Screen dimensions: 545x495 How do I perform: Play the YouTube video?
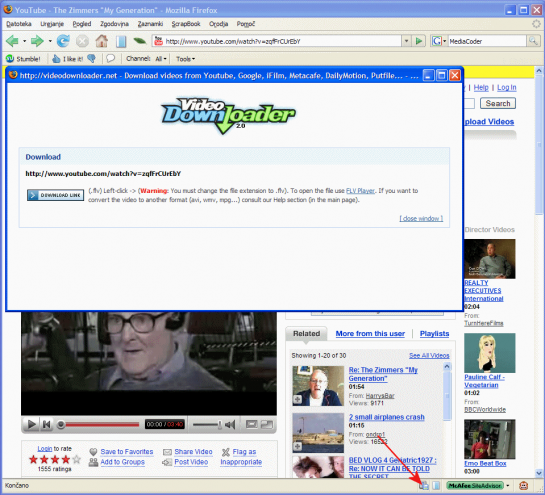[x=31, y=424]
